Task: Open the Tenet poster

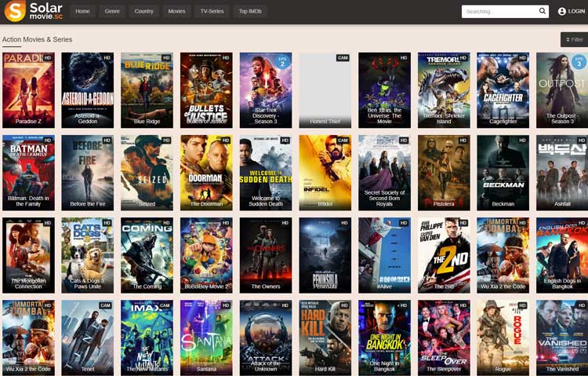Action: click(88, 338)
